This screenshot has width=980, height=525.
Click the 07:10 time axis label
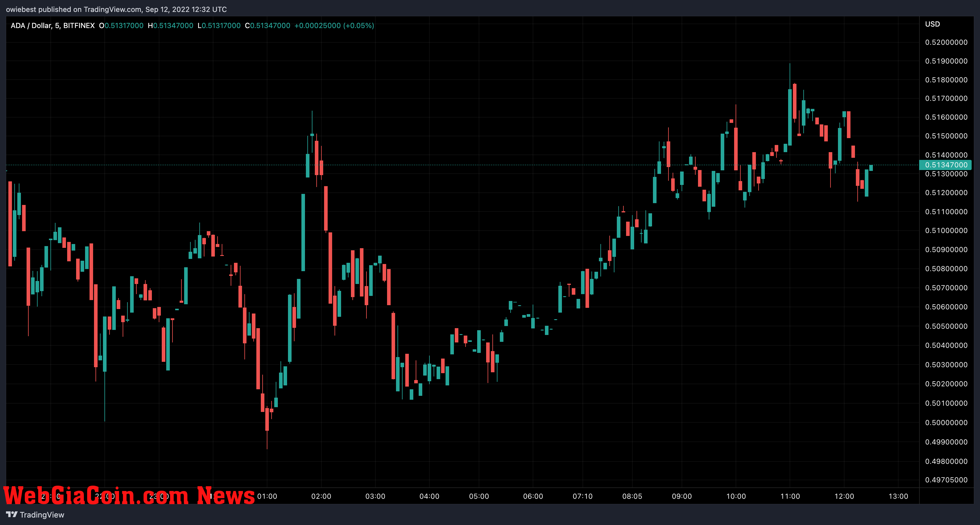pyautogui.click(x=583, y=496)
